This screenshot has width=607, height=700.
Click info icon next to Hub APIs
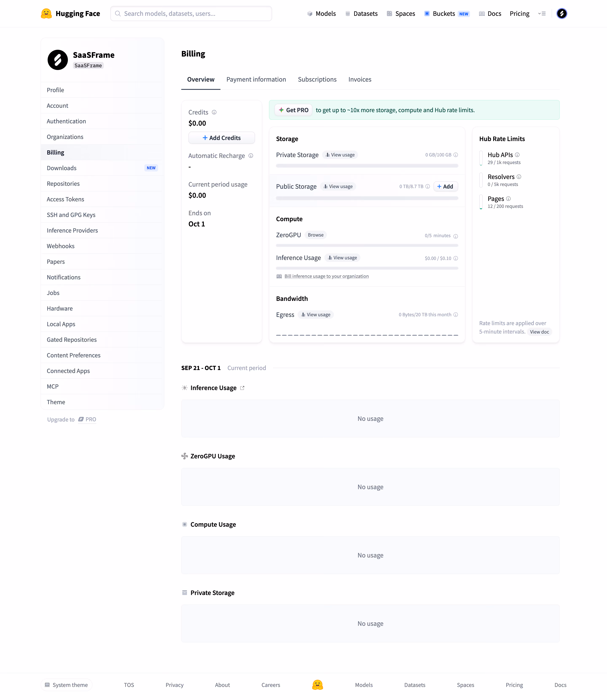(517, 155)
